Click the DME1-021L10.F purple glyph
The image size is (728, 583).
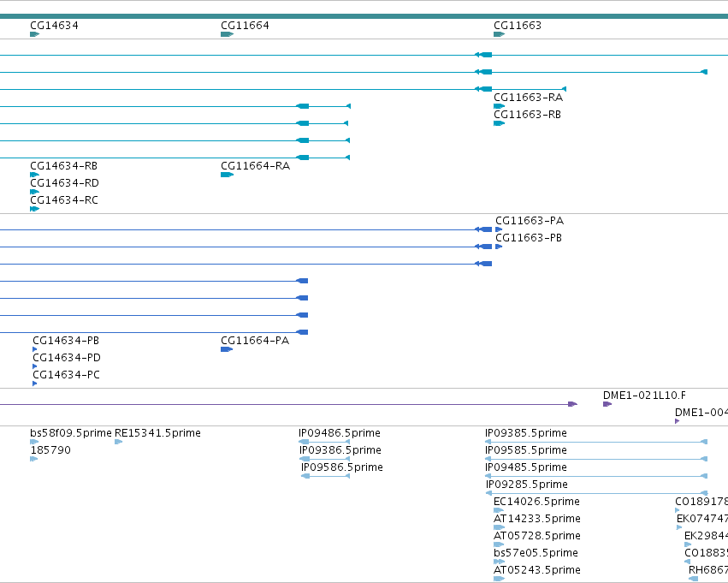pos(607,404)
